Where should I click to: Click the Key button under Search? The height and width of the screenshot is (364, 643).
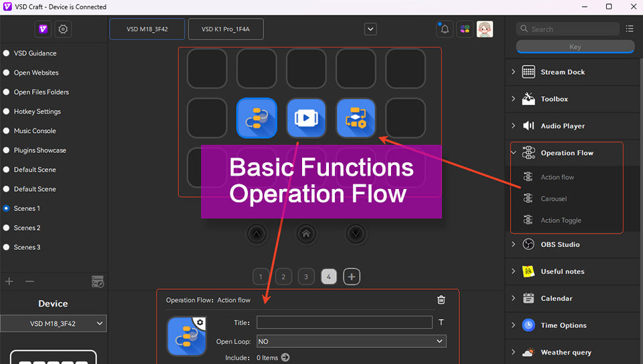(575, 47)
